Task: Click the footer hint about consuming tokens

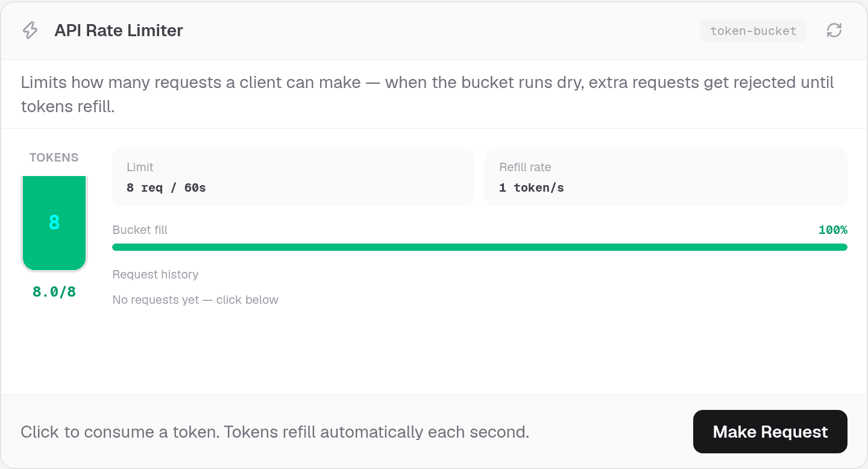Action: click(x=275, y=432)
